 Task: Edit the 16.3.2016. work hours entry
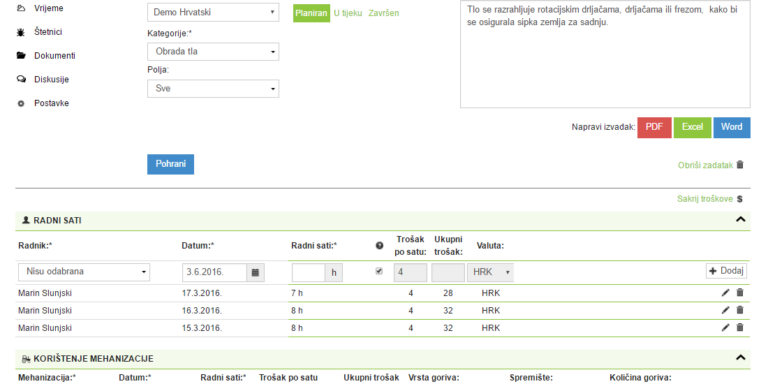coord(725,310)
